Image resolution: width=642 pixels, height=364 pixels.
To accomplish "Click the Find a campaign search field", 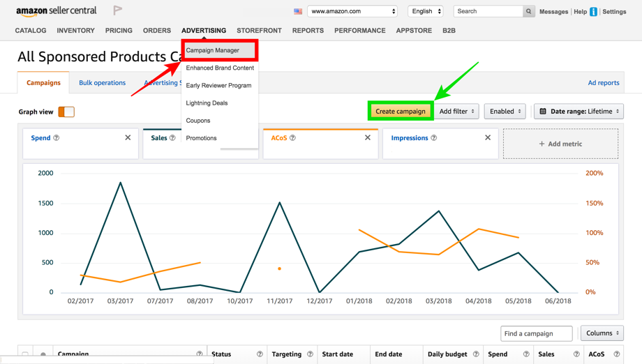I will click(x=536, y=333).
